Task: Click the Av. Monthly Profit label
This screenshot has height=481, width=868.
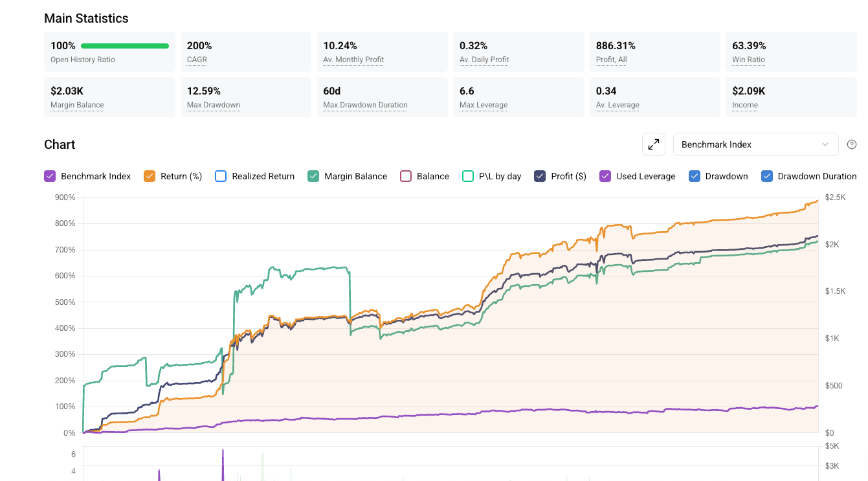Action: (x=353, y=60)
